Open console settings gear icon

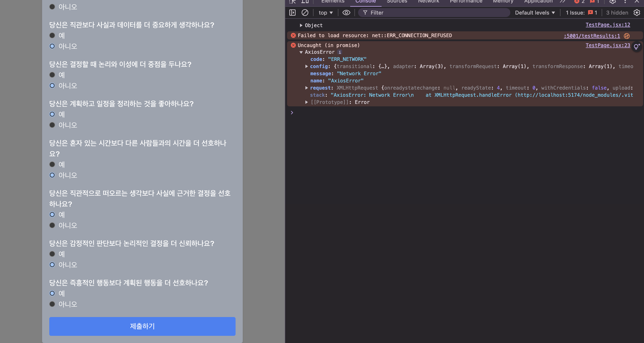click(637, 13)
